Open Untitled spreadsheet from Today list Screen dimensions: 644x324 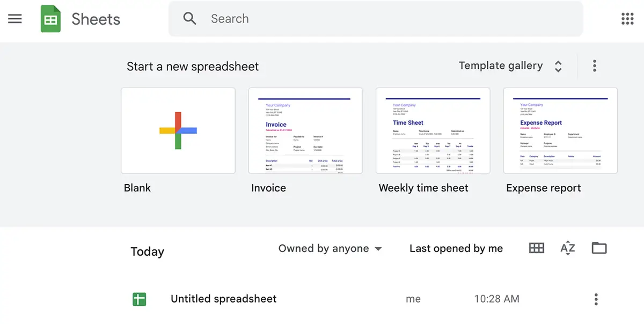click(223, 299)
